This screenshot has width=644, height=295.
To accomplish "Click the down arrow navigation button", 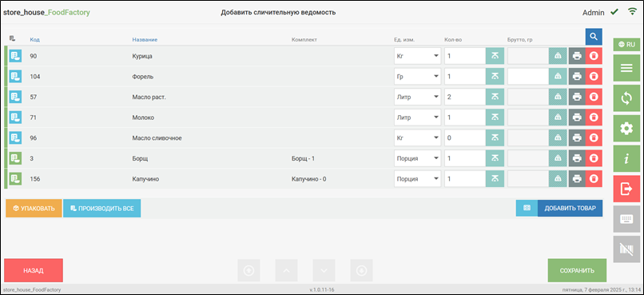I will click(x=324, y=270).
